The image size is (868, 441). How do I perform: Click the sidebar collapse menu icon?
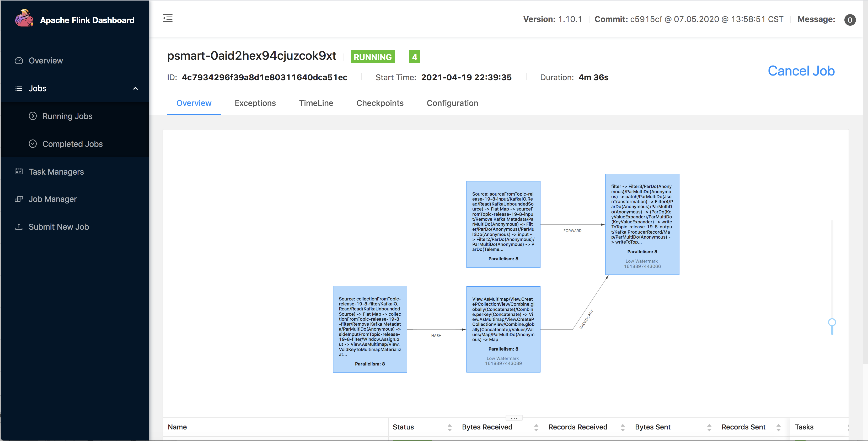click(168, 18)
